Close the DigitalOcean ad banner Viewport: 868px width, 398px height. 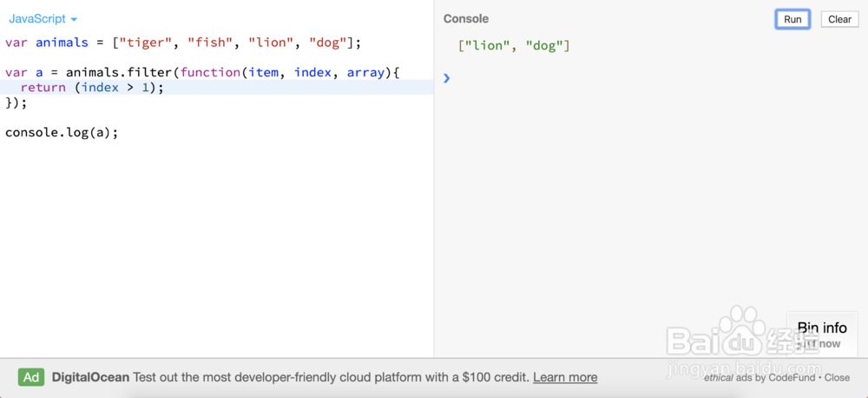[837, 377]
